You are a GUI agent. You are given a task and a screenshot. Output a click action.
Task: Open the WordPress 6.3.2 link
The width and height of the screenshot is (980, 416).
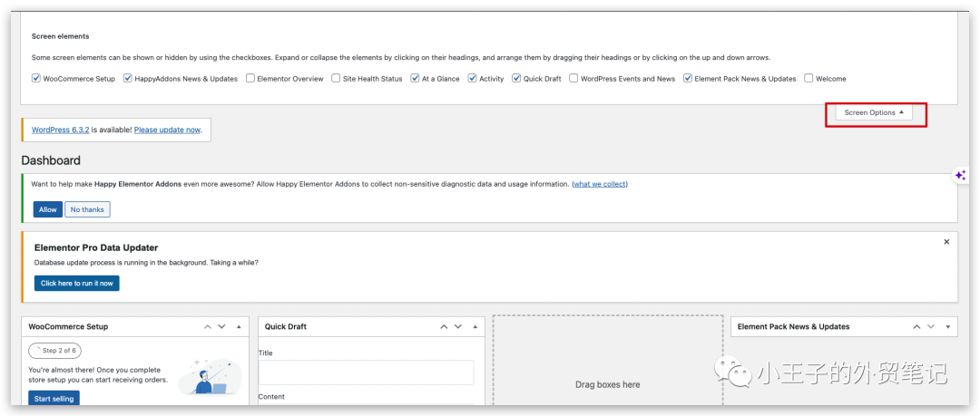61,130
